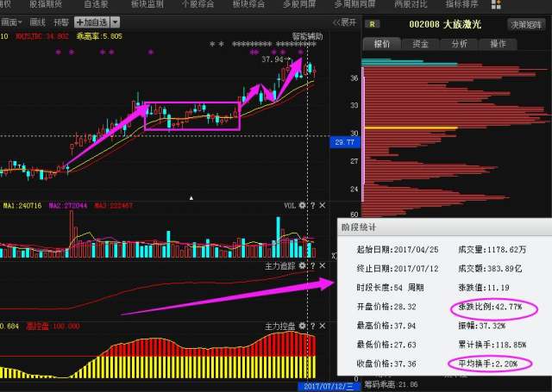Click the layout grid icon in top bar
Viewport: 552px width, 392px height.
click(x=496, y=4)
